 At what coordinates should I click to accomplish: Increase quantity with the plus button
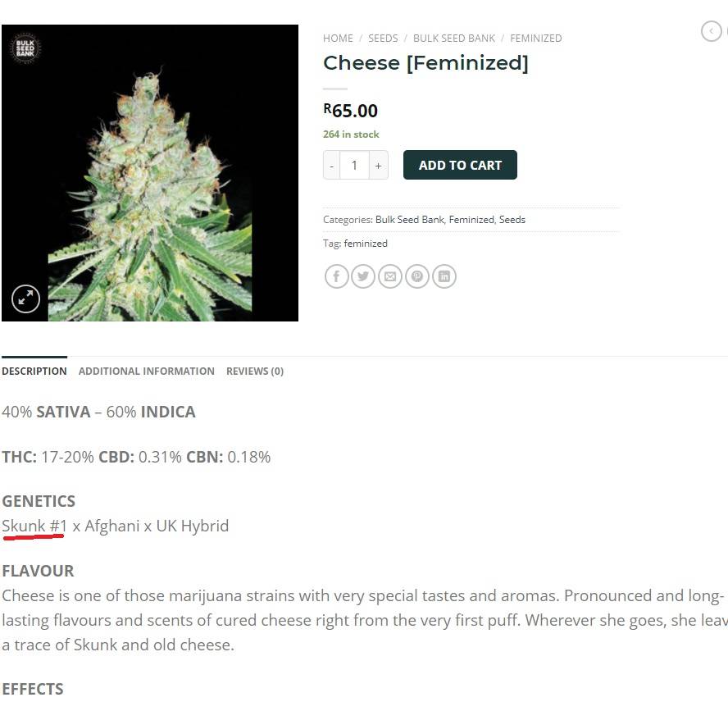click(379, 165)
